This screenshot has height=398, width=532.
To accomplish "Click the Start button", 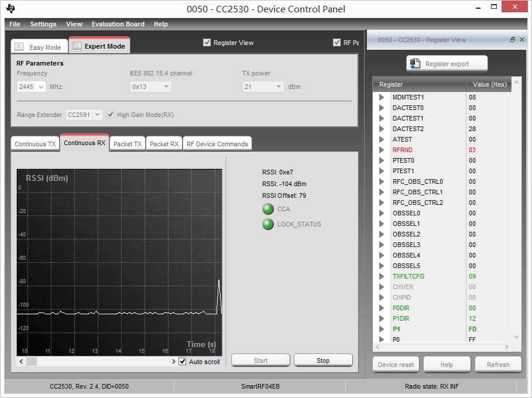I will 260,361.
